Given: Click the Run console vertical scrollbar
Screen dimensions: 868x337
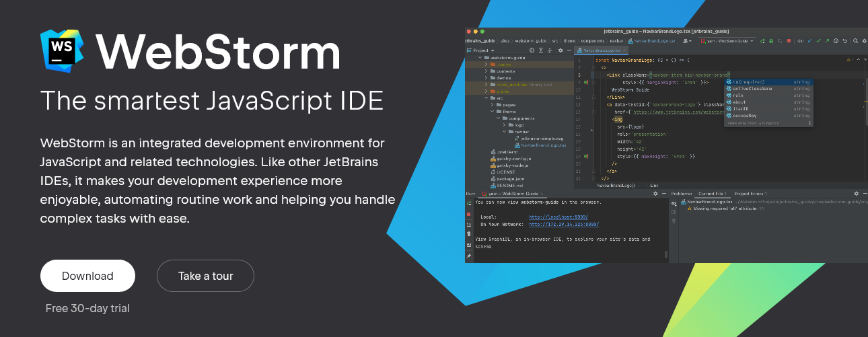Looking at the screenshot, I should [666, 254].
